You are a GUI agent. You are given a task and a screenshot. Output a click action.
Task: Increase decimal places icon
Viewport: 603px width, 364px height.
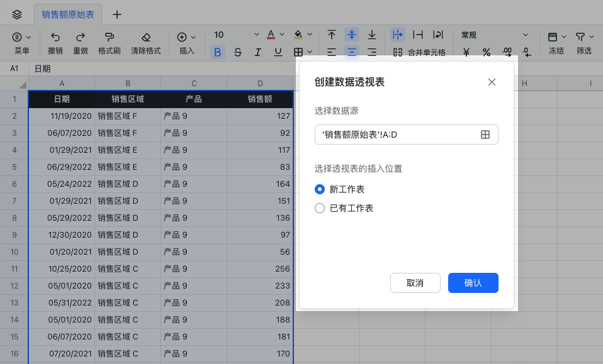click(507, 52)
